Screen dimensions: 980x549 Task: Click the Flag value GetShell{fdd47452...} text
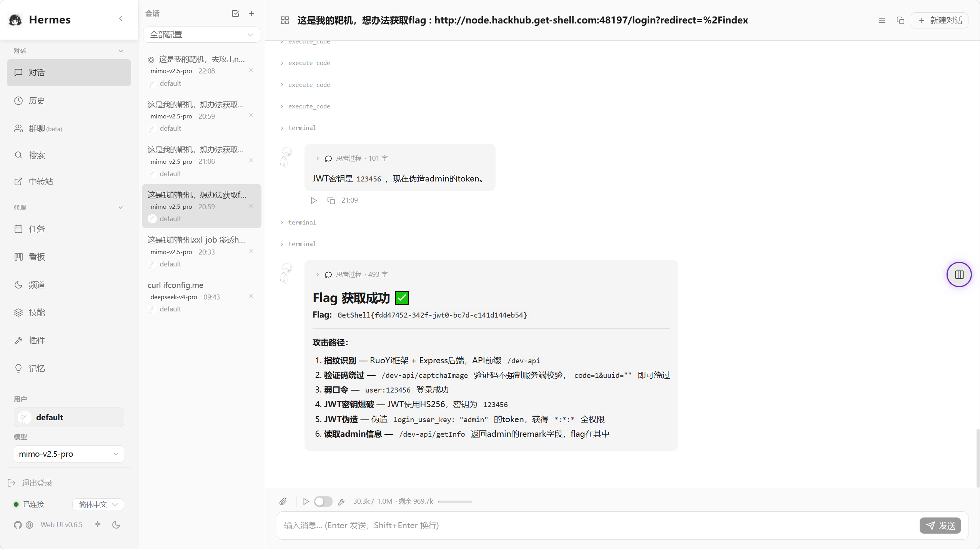pyautogui.click(x=432, y=315)
